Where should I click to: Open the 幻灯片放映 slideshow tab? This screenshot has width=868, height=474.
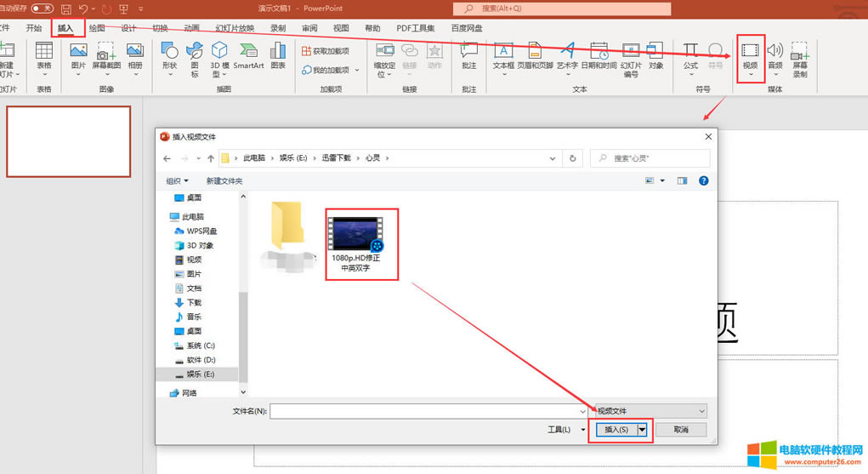pyautogui.click(x=235, y=28)
